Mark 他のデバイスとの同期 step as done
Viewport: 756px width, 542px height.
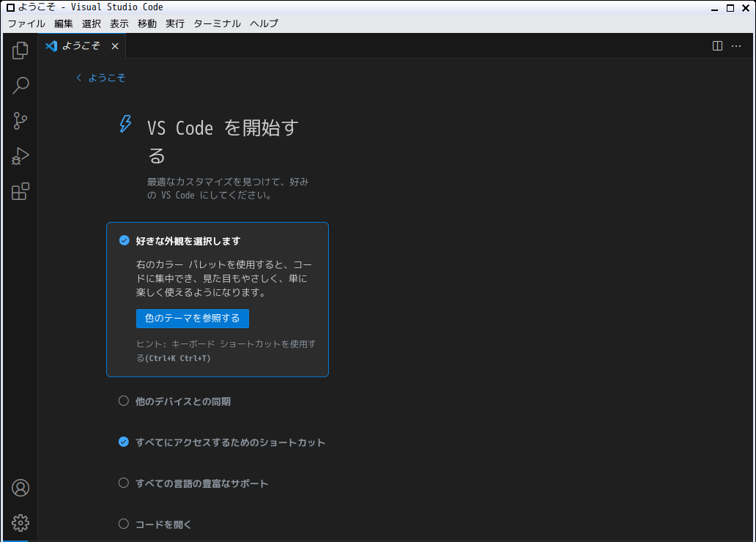point(124,401)
